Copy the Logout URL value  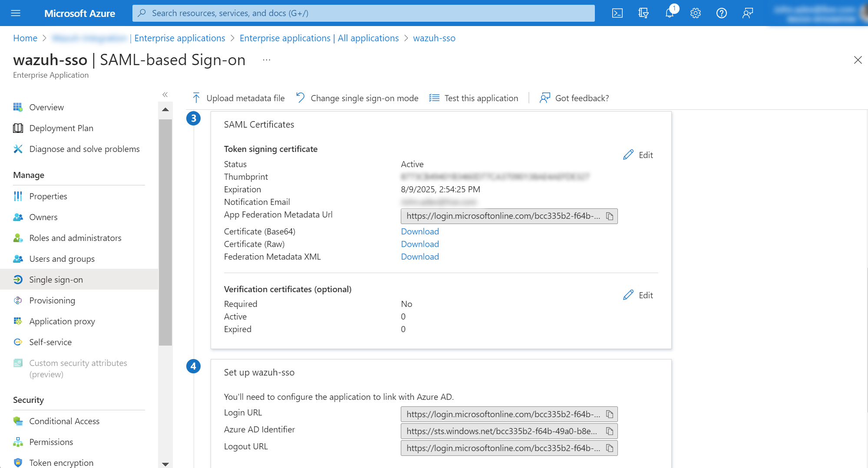(x=610, y=448)
